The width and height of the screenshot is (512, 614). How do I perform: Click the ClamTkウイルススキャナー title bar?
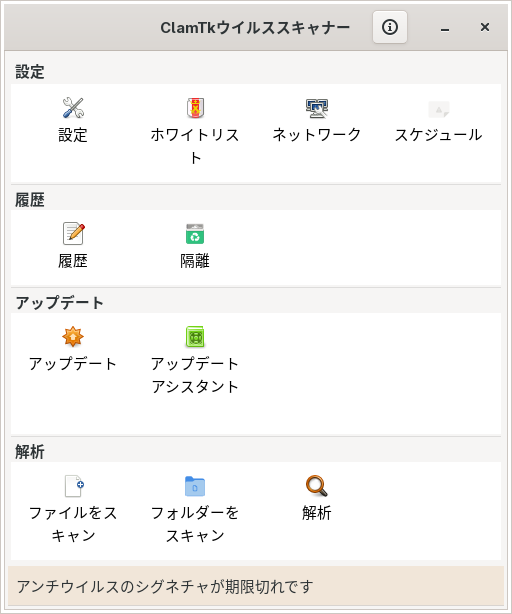[x=255, y=27]
